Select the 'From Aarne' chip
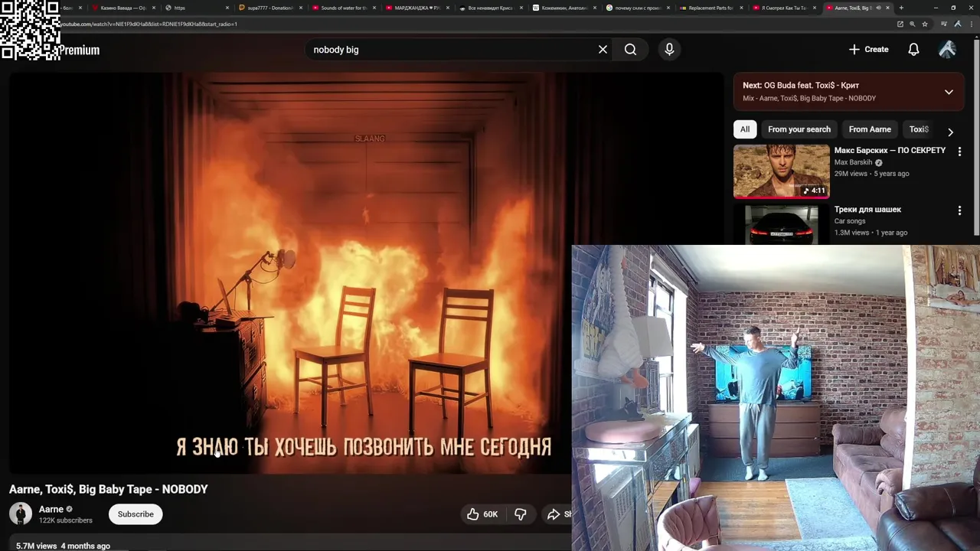 pos(870,129)
